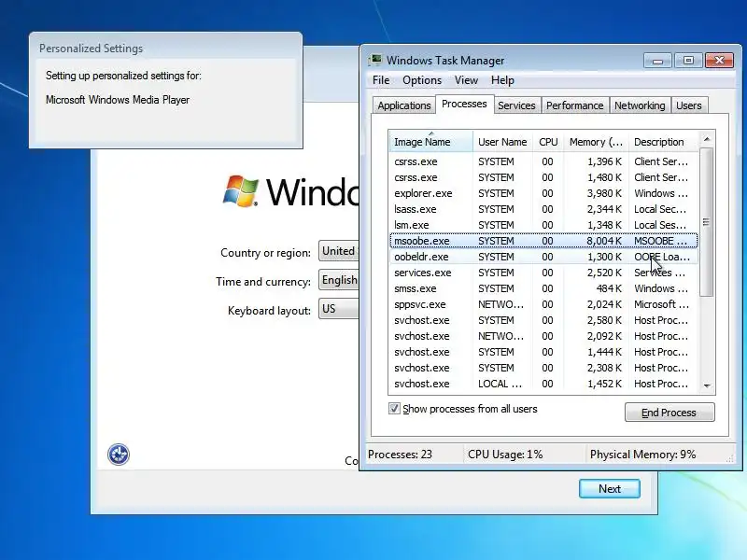Click the CPU Usage: 1% status entry
747x560 pixels.
(x=505, y=455)
